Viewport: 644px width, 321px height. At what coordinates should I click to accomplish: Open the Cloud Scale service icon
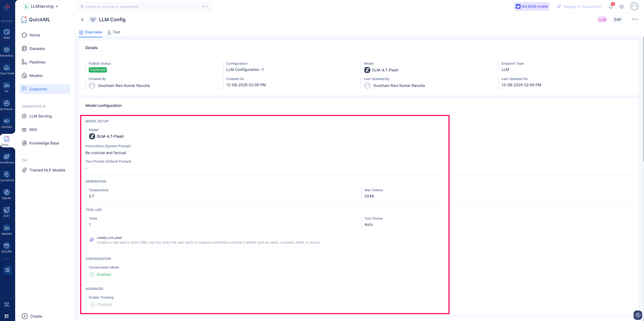(7, 68)
